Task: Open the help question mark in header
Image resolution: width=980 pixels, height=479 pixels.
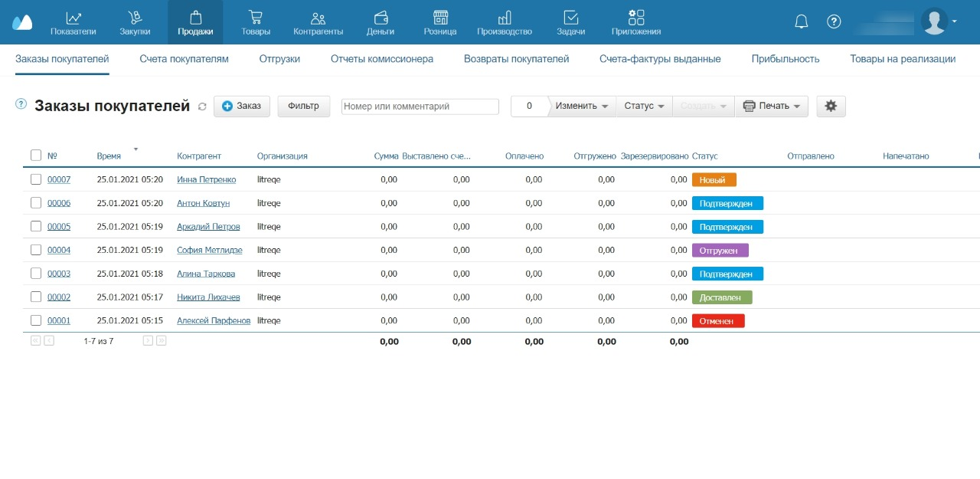Action: pos(835,21)
